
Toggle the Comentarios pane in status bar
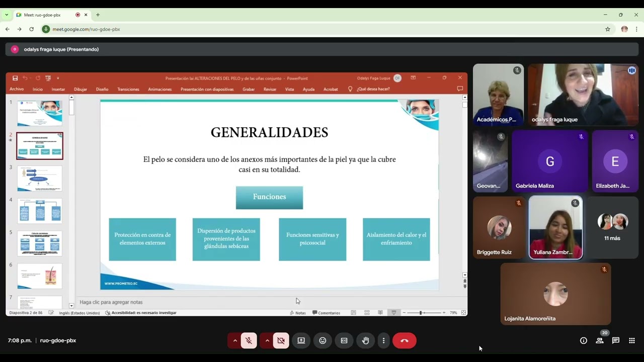coord(327,313)
